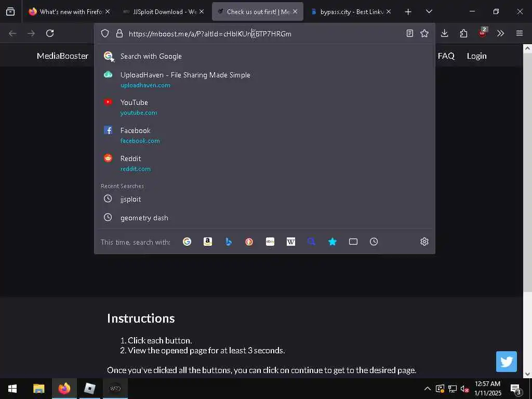Open Firefox from the taskbar
Image resolution: width=532 pixels, height=399 pixels.
point(64,389)
